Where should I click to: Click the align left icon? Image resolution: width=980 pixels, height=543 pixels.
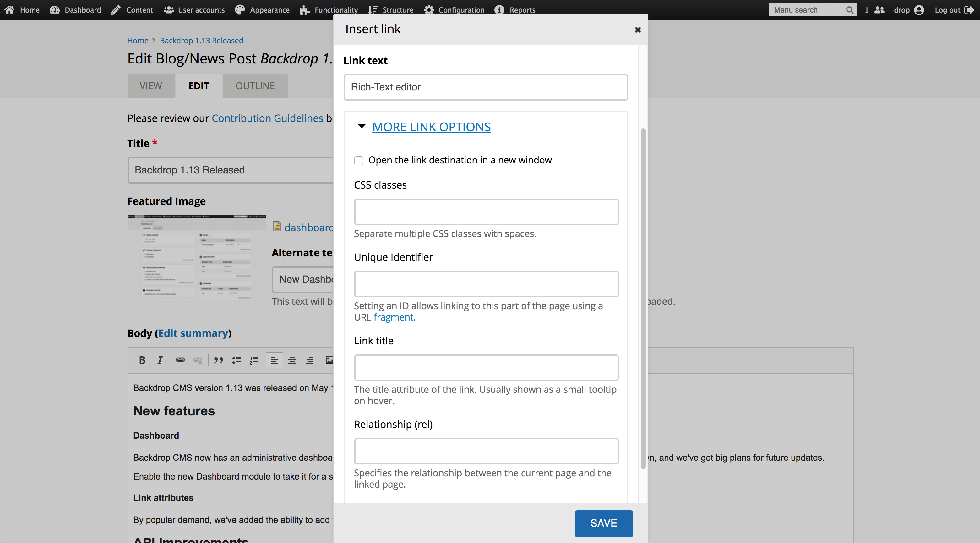pos(274,360)
